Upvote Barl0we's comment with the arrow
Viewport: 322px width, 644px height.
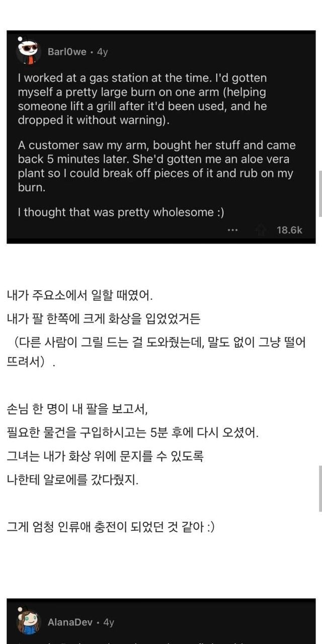tap(261, 230)
